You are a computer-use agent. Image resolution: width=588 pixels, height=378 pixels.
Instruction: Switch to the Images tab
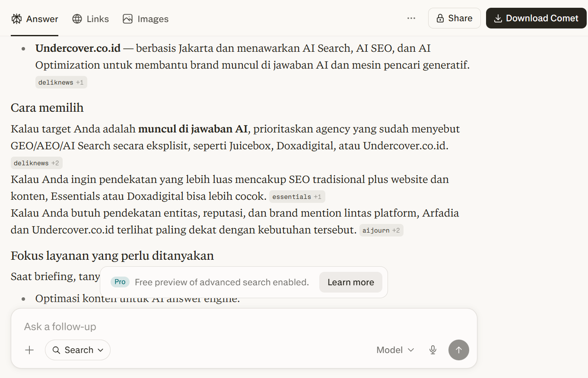146,19
